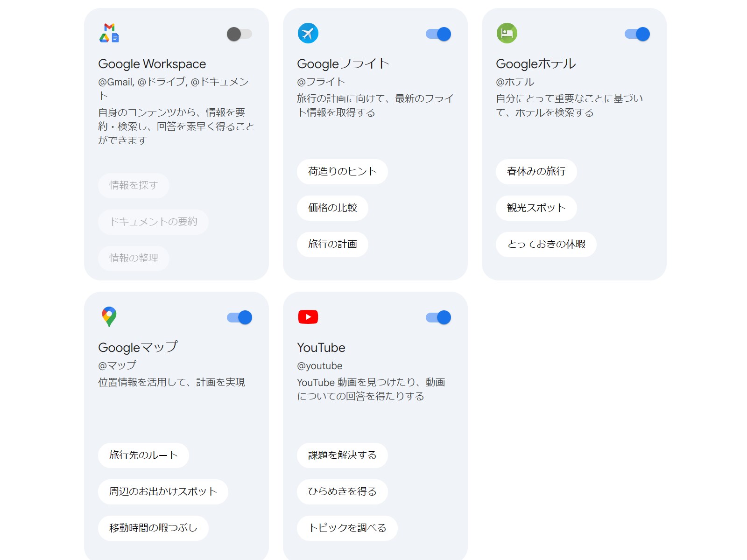747x560 pixels.
Task: Choose the 旅行の計画 suggestion
Action: [x=332, y=245]
